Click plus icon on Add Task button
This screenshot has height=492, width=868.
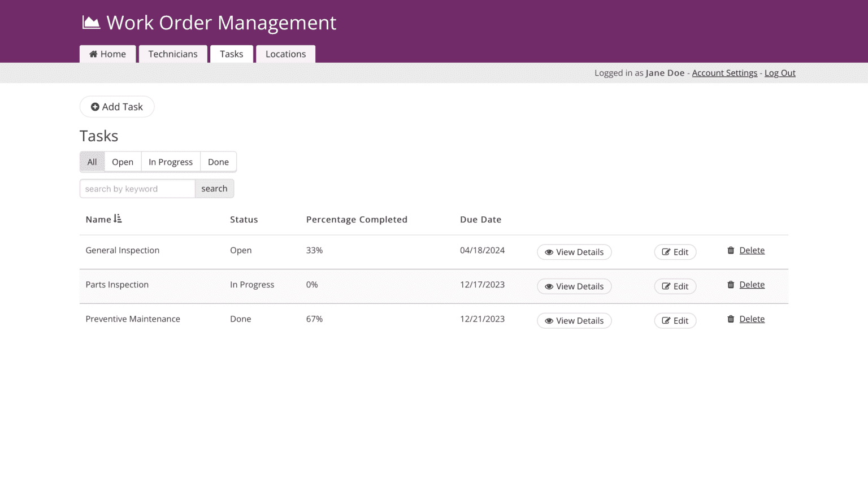95,107
